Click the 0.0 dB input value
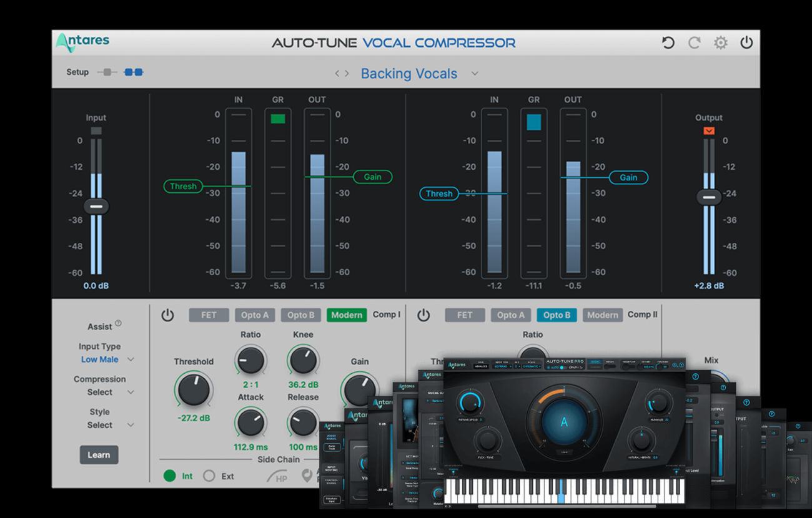The width and height of the screenshot is (812, 518). pyautogui.click(x=96, y=286)
